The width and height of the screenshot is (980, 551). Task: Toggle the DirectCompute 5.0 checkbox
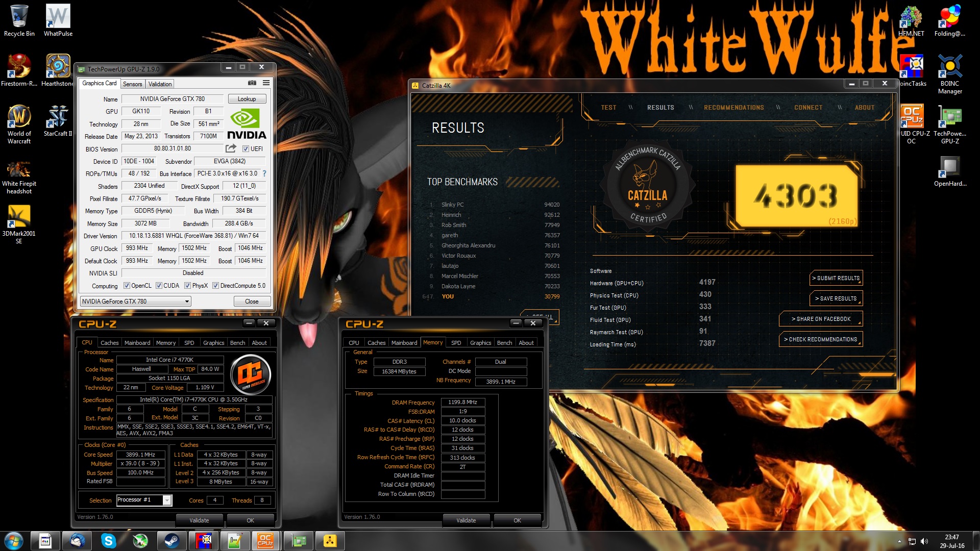click(x=215, y=286)
